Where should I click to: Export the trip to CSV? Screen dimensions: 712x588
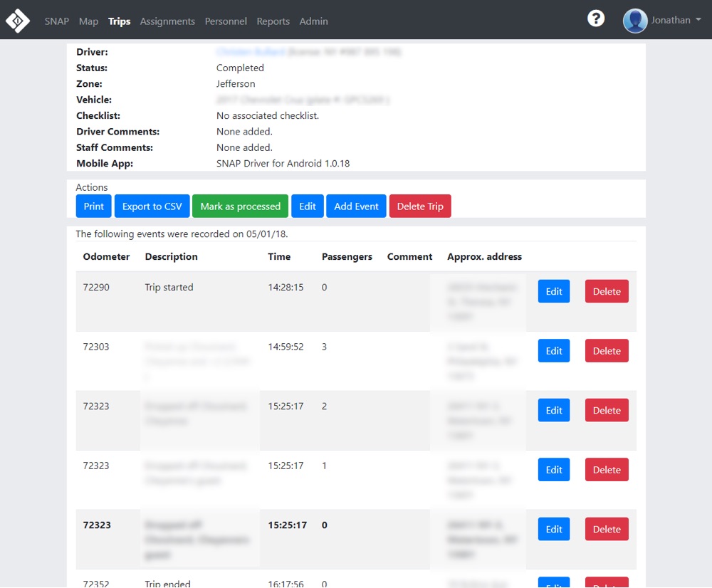(152, 206)
